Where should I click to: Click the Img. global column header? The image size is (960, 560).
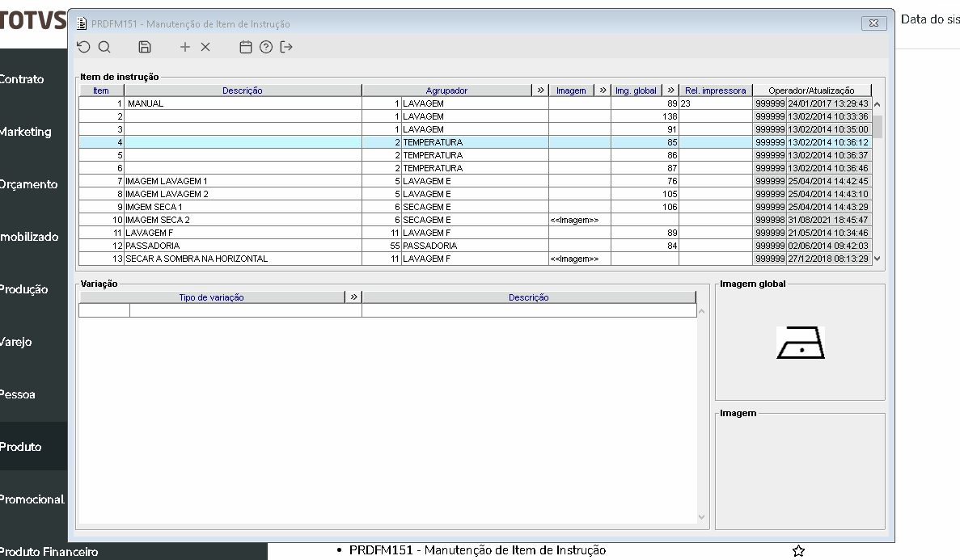tap(636, 91)
